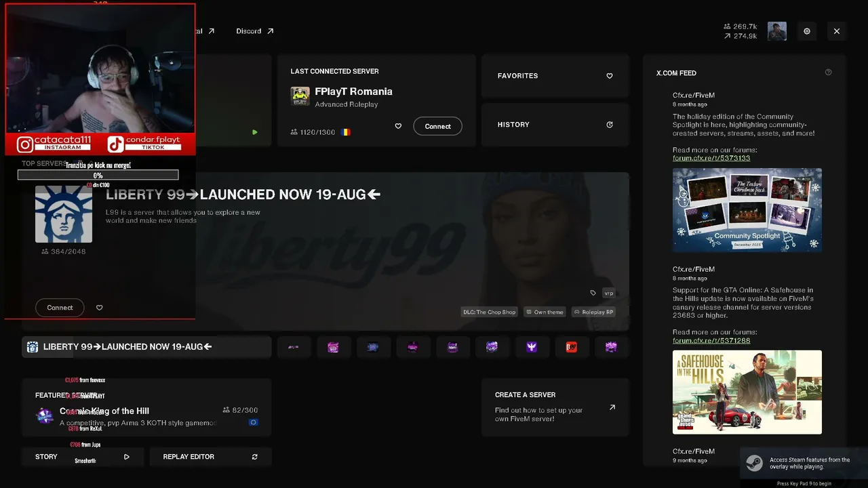Screen dimensions: 868x488
Task: Click the 274.9k statistic
Action: click(741, 36)
